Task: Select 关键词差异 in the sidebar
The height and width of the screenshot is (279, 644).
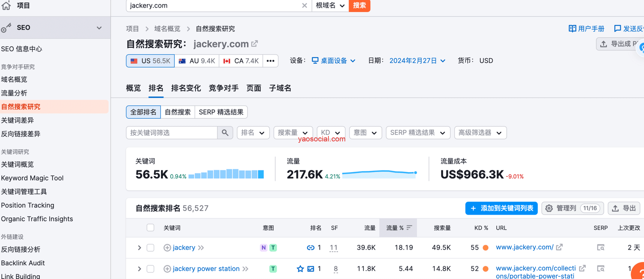Action: click(x=18, y=120)
